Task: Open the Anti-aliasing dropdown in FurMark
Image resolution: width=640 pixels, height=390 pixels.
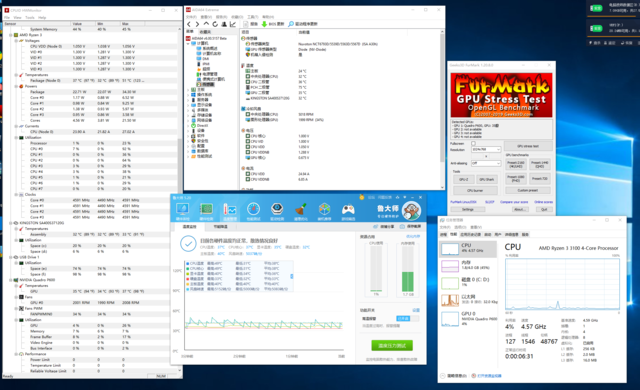Action: [x=486, y=163]
